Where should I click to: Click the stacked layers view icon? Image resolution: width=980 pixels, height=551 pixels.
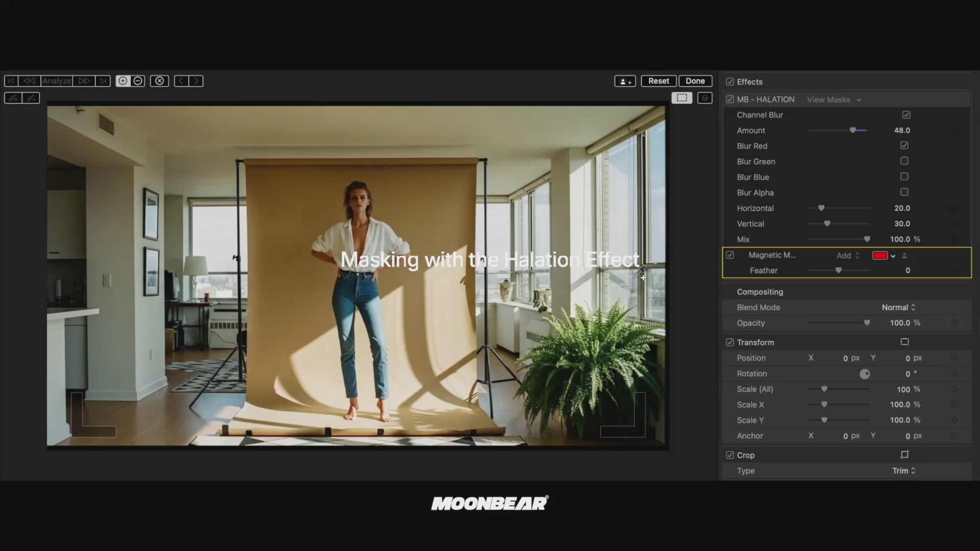pos(705,98)
